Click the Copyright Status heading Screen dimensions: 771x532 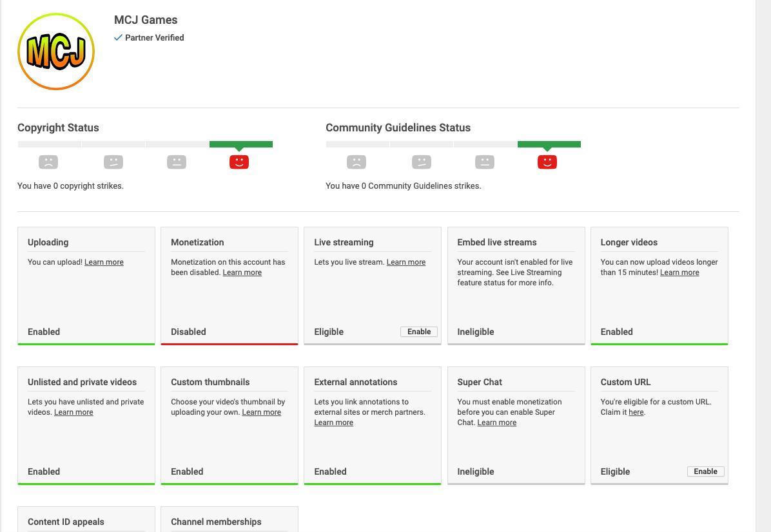[x=58, y=128]
